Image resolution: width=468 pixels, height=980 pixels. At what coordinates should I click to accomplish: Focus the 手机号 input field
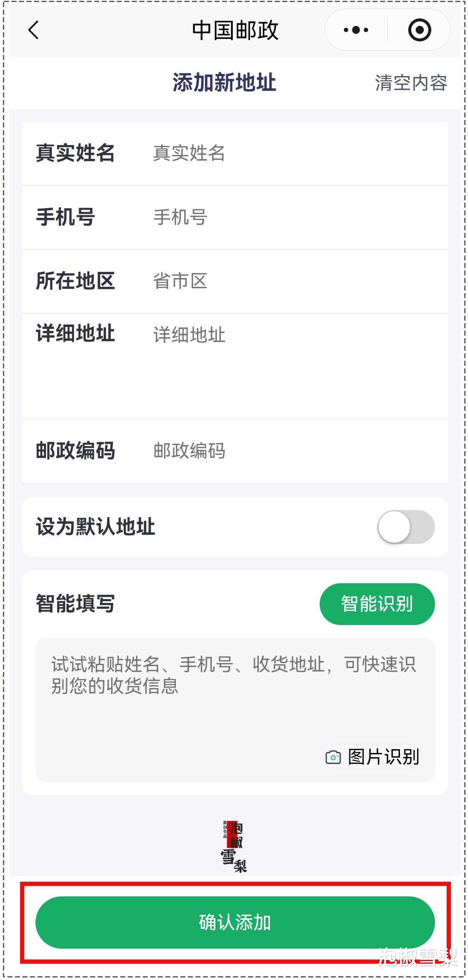(x=292, y=217)
